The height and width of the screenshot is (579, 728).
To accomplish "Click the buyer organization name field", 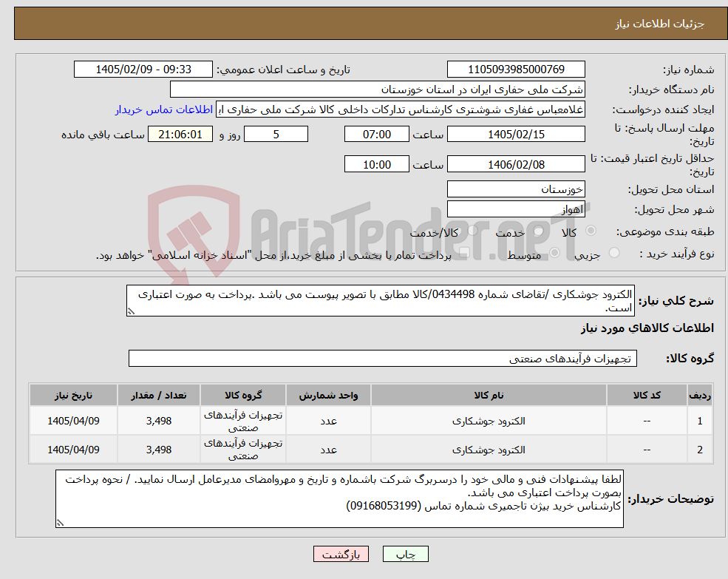I will click(x=377, y=89).
